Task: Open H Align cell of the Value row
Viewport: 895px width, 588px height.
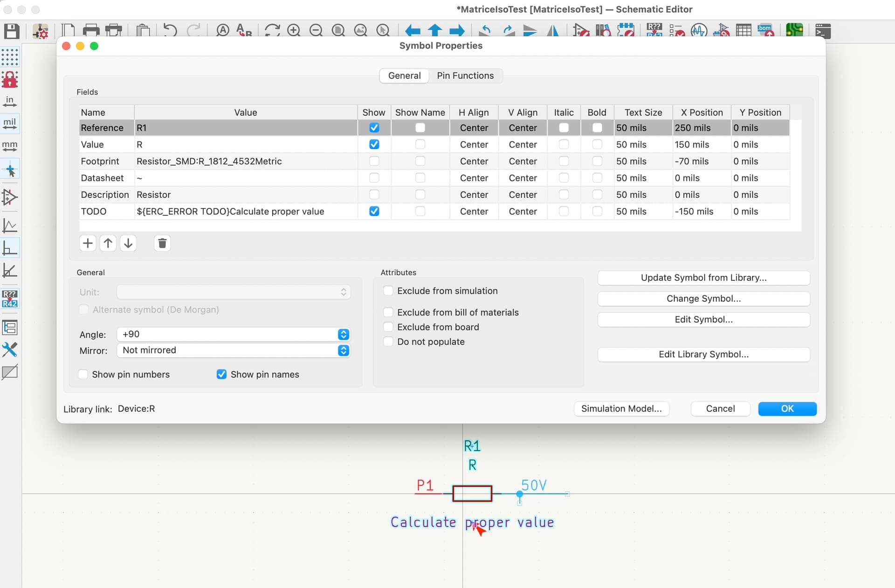Action: point(474,144)
